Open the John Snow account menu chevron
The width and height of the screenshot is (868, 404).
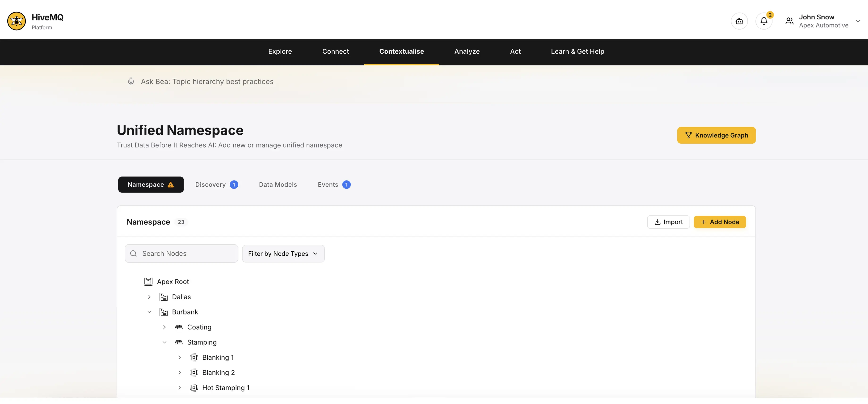tap(858, 21)
